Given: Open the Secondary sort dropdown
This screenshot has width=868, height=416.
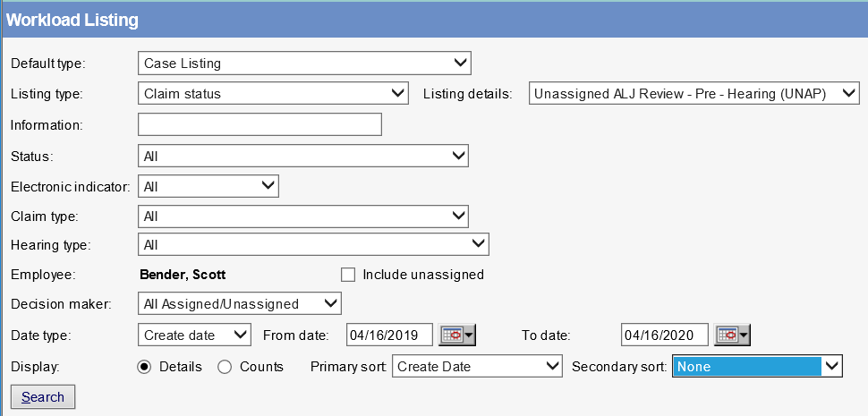Looking at the screenshot, I should (757, 367).
